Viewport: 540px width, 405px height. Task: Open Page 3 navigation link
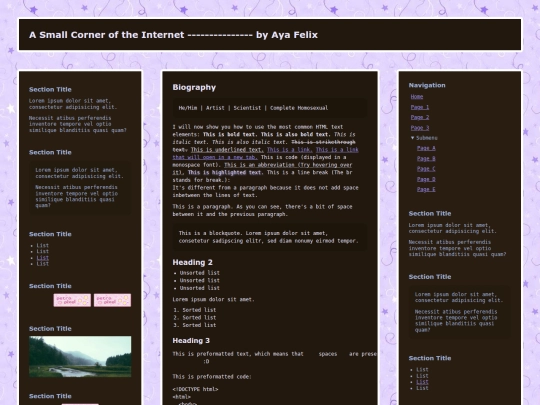pos(419,128)
